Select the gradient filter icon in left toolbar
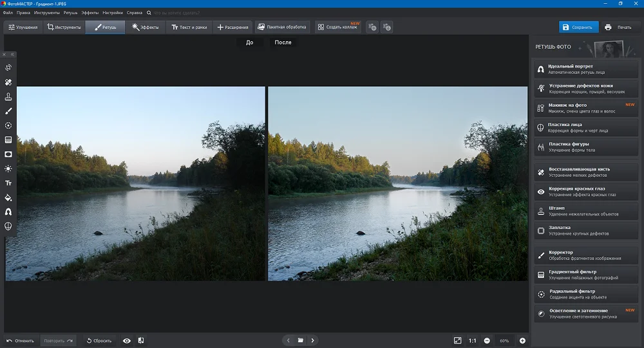This screenshot has height=348, width=644. coord(8,140)
